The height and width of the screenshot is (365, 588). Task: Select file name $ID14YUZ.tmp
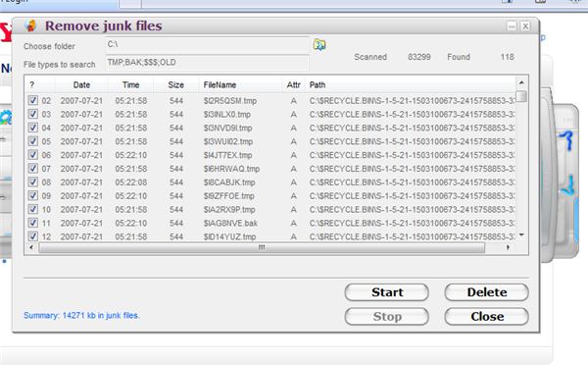click(x=229, y=236)
